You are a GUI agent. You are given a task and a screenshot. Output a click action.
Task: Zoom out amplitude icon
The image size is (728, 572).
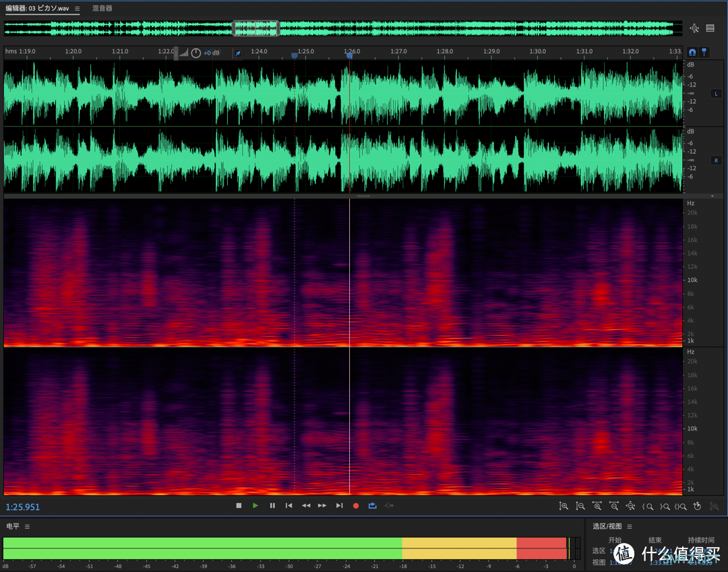[580, 506]
